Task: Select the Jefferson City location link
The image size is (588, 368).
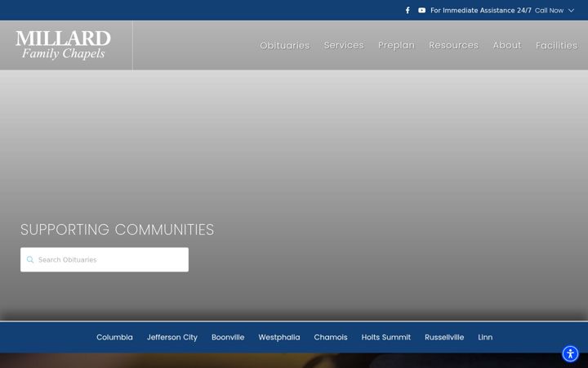Action: [172, 337]
